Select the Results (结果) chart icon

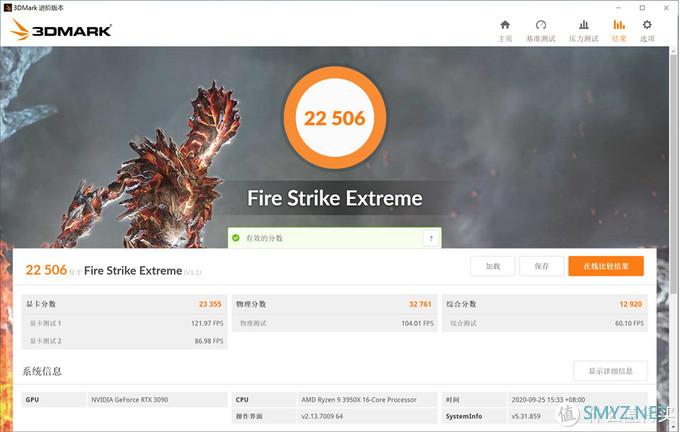pos(619,25)
